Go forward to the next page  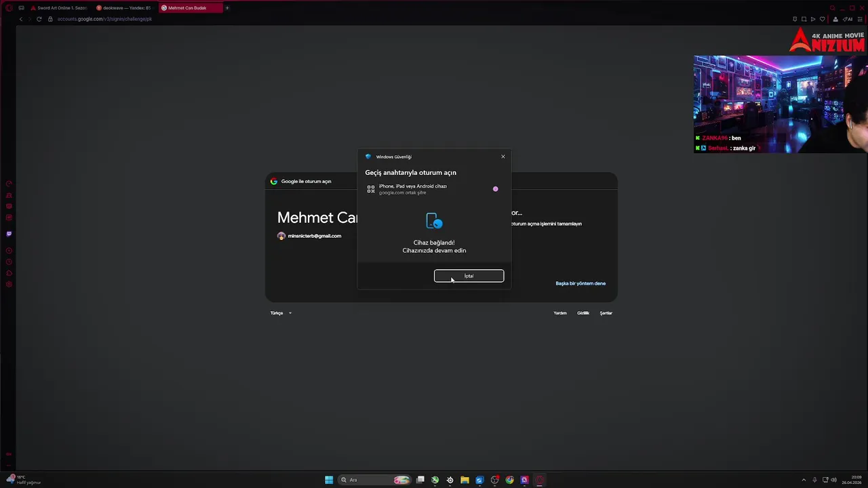29,19
